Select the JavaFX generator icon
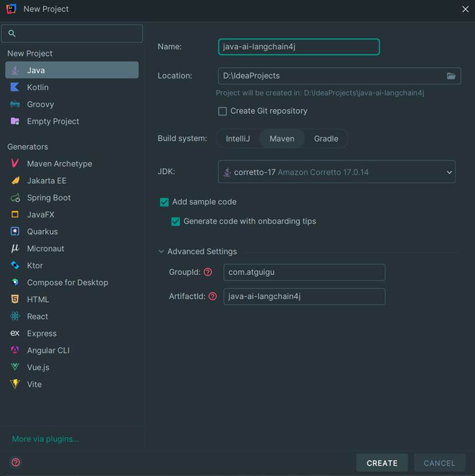This screenshot has height=476, width=475. pyautogui.click(x=14, y=215)
